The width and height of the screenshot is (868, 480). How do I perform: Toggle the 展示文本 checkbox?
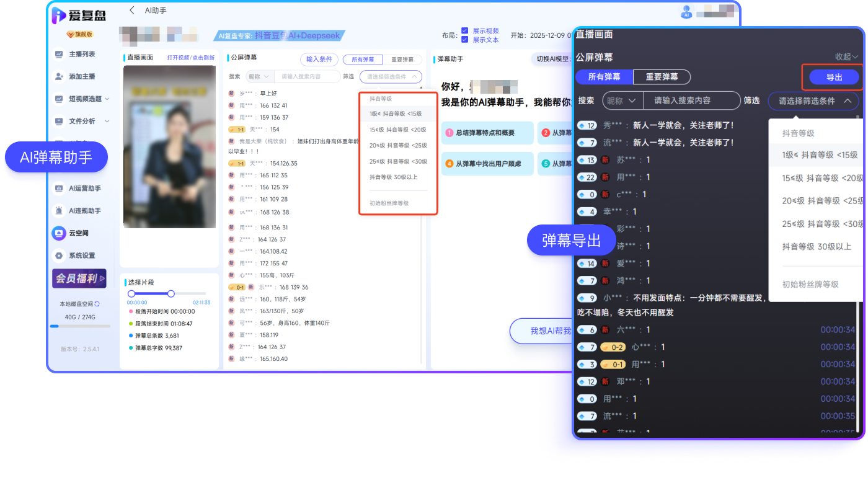point(464,40)
